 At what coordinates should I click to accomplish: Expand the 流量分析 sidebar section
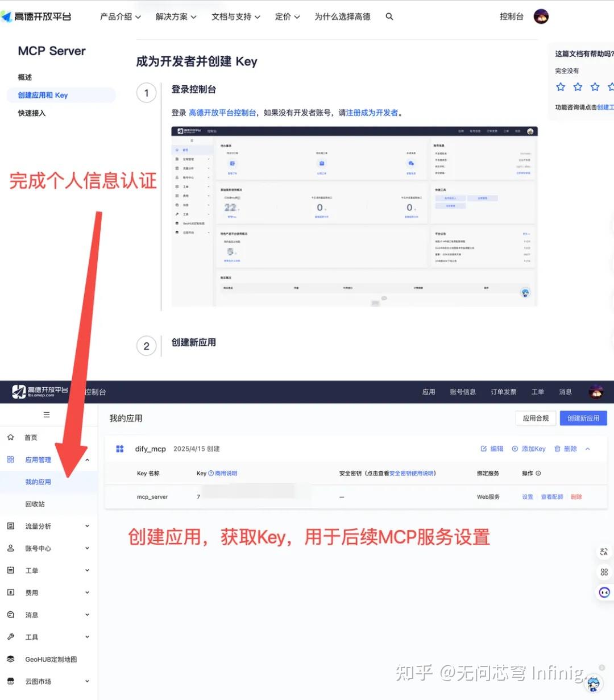[38, 526]
